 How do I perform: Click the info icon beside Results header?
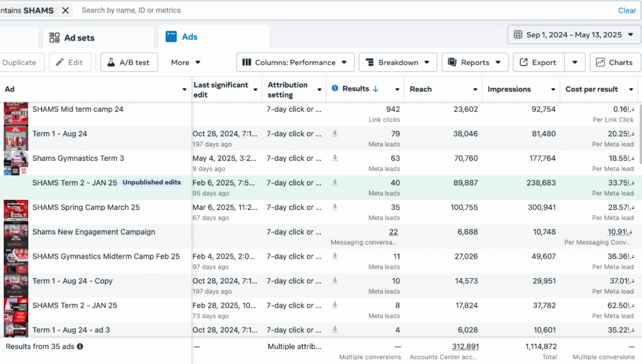point(335,89)
